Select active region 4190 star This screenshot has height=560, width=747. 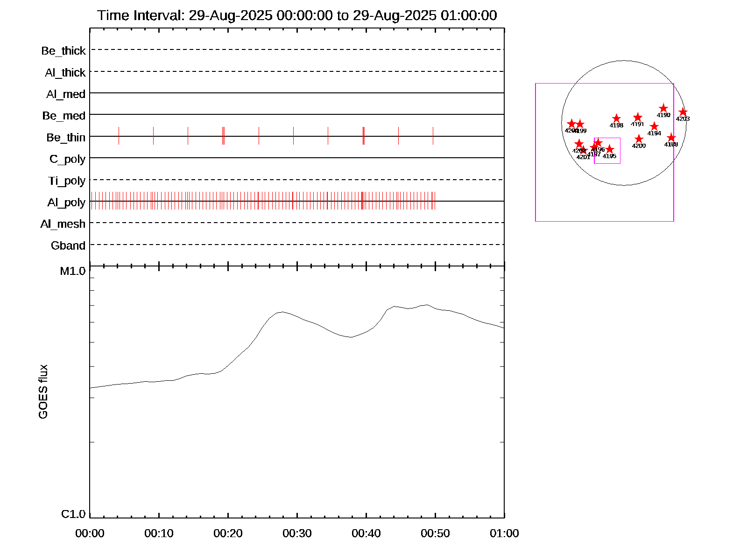pos(663,108)
